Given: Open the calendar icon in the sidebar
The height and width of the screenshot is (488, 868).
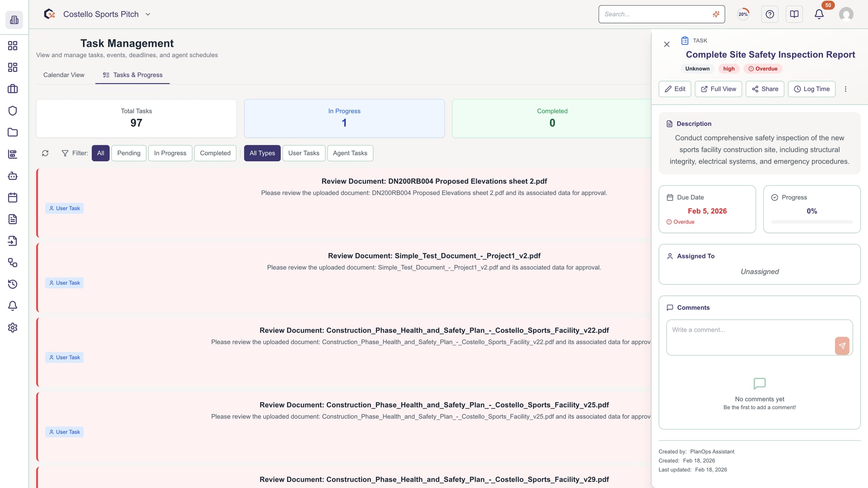Looking at the screenshot, I should pyautogui.click(x=13, y=197).
